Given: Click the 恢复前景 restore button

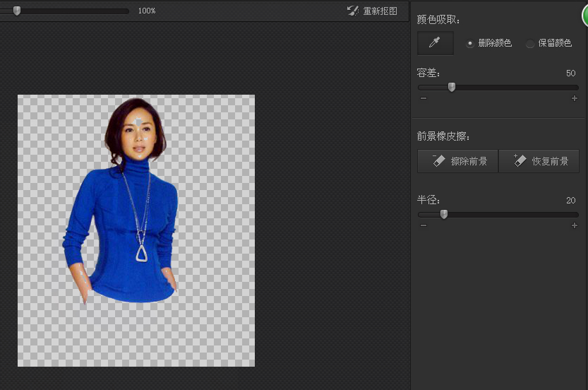Looking at the screenshot, I should click(539, 161).
